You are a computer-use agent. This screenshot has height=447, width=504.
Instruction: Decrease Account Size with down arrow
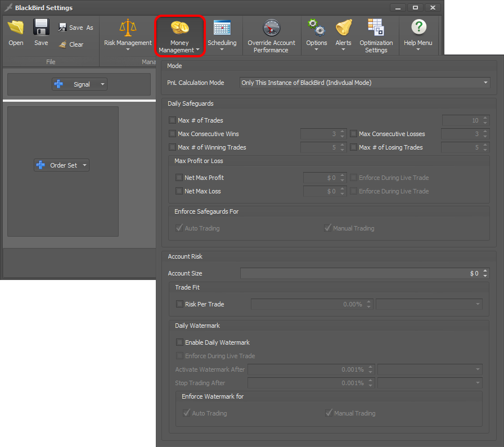tap(485, 276)
